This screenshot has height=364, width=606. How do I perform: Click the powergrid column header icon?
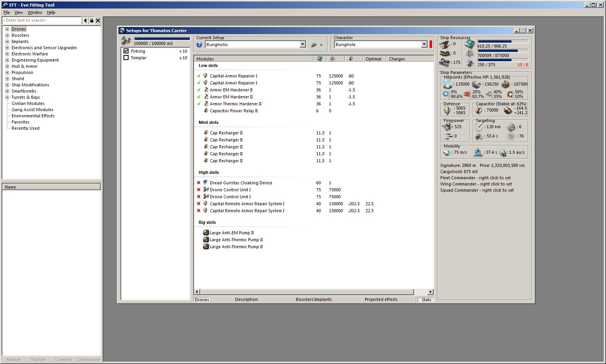[x=332, y=58]
